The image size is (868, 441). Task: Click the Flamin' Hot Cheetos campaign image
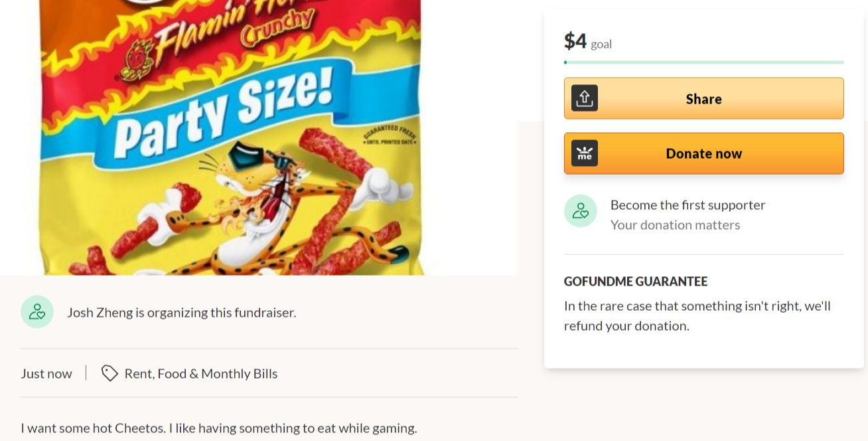(x=259, y=133)
